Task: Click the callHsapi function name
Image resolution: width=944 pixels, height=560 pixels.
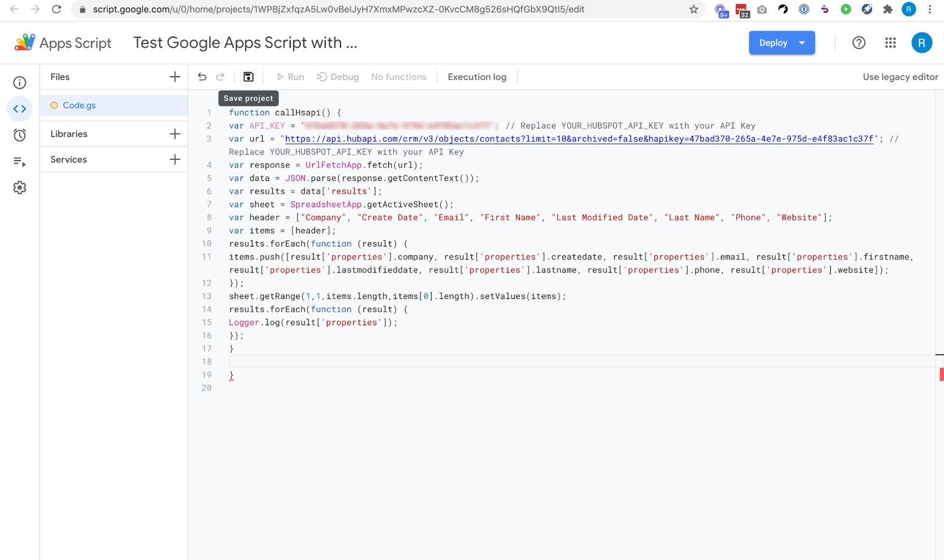Action: (x=298, y=113)
